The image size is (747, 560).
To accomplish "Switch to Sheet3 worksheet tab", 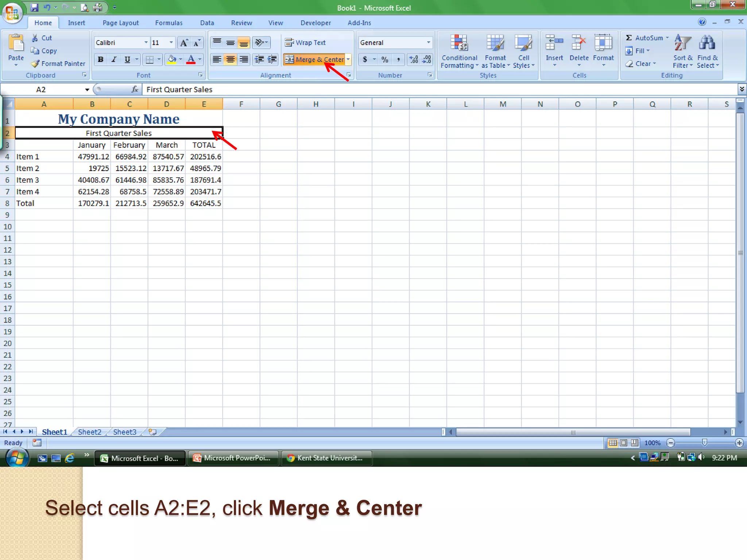I will 124,432.
